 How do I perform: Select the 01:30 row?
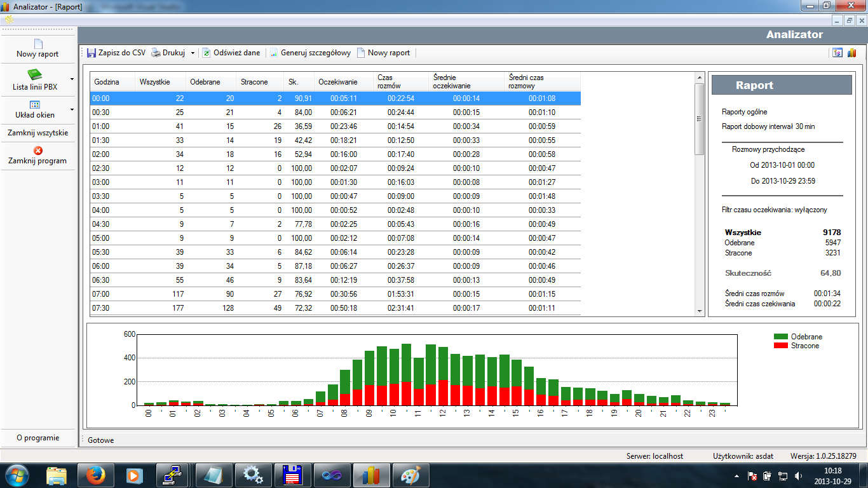pos(336,140)
